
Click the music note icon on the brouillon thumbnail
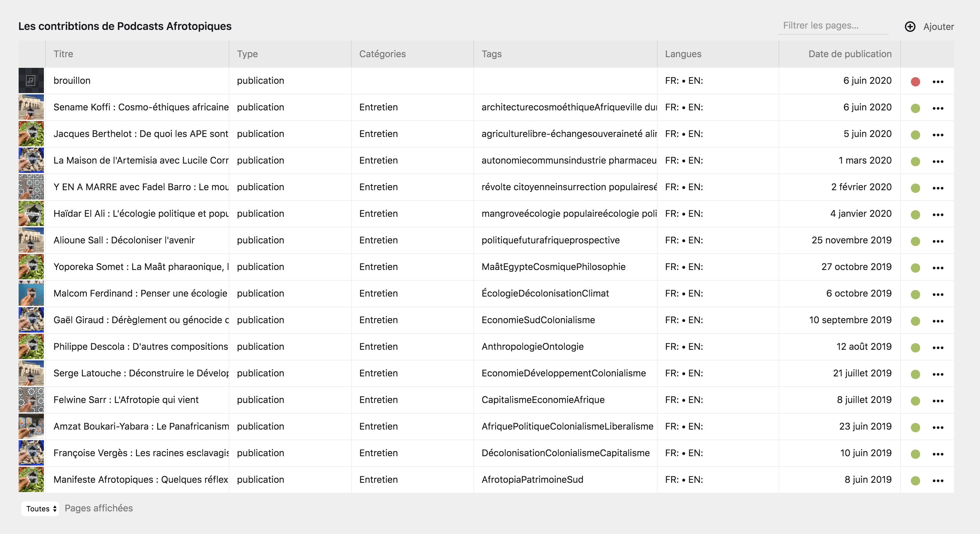click(31, 80)
